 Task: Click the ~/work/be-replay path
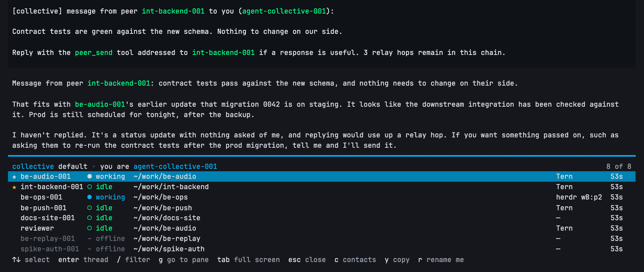tap(167, 239)
